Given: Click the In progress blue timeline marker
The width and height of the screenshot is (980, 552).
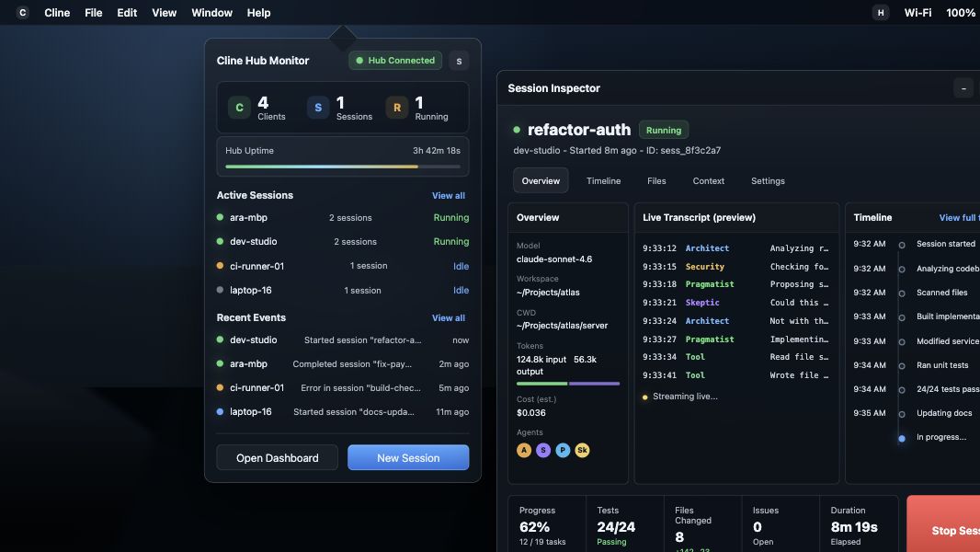Looking at the screenshot, I should coord(902,438).
